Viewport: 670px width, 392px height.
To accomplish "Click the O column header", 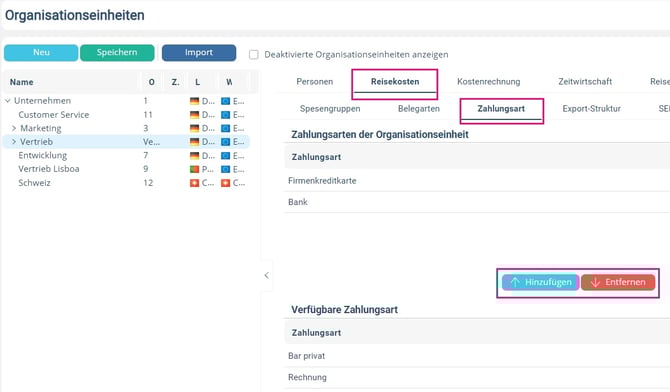I will [152, 82].
